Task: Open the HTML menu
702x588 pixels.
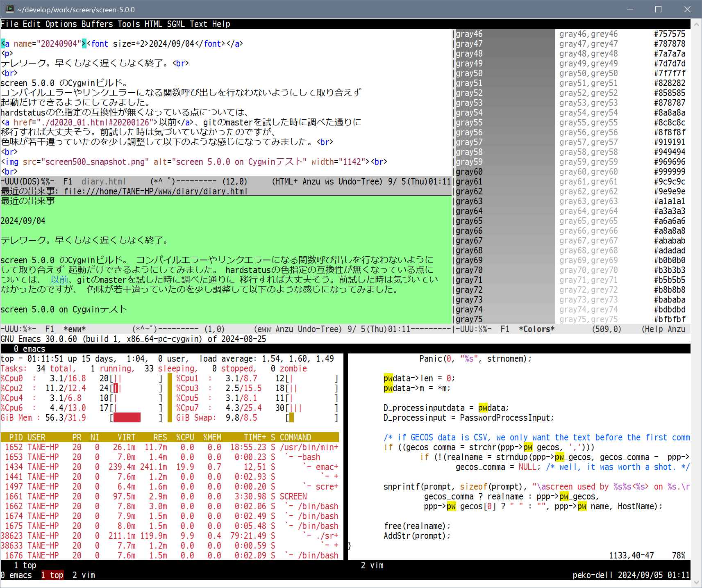Action: tap(153, 24)
